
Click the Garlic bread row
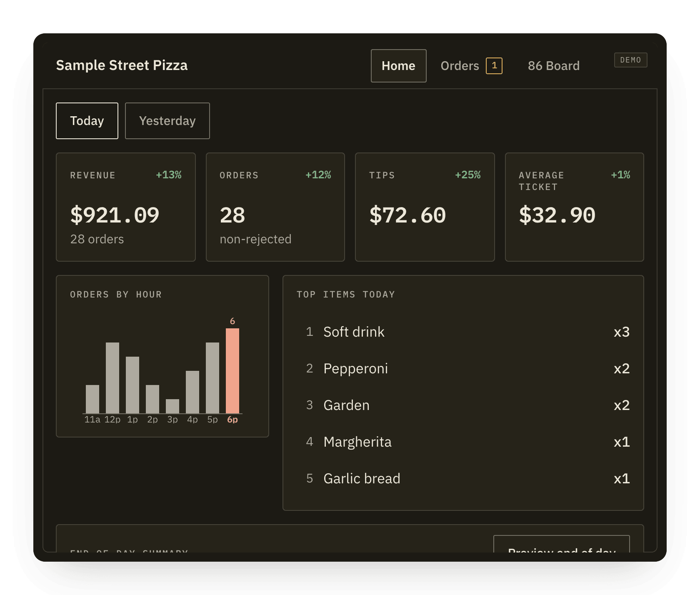click(x=463, y=479)
